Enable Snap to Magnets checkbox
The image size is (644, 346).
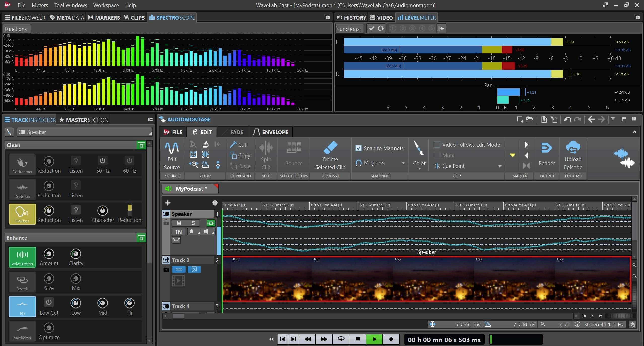[359, 148]
